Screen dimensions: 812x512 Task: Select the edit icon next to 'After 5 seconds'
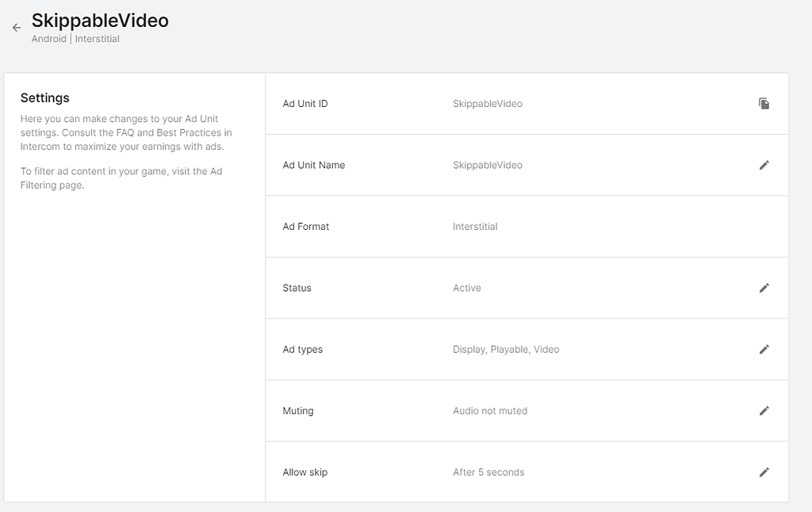pyautogui.click(x=764, y=472)
